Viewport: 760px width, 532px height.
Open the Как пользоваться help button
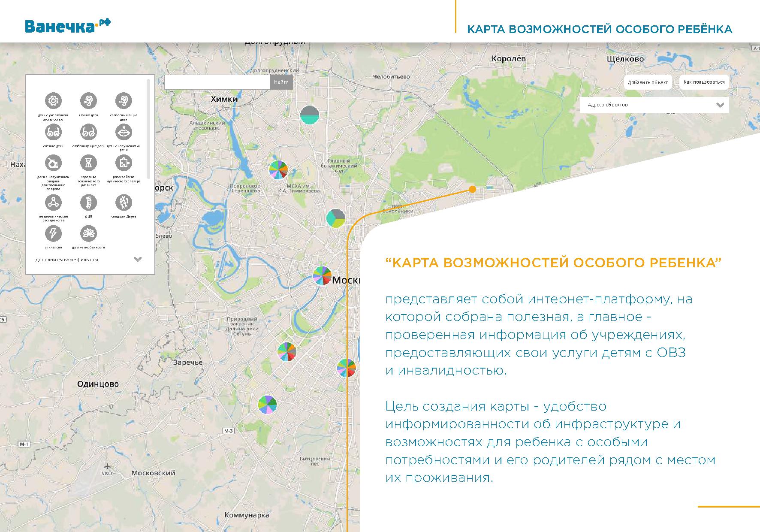tap(704, 82)
